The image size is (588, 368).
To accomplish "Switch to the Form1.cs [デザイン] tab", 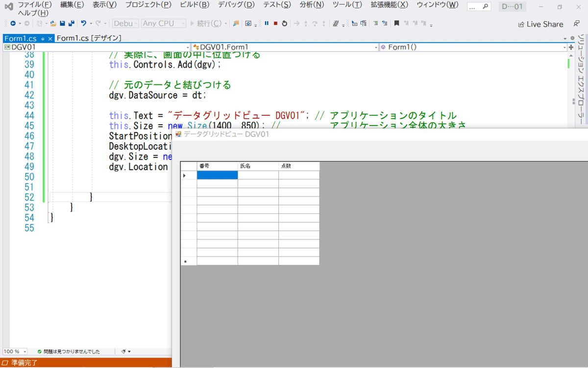I will coord(89,38).
